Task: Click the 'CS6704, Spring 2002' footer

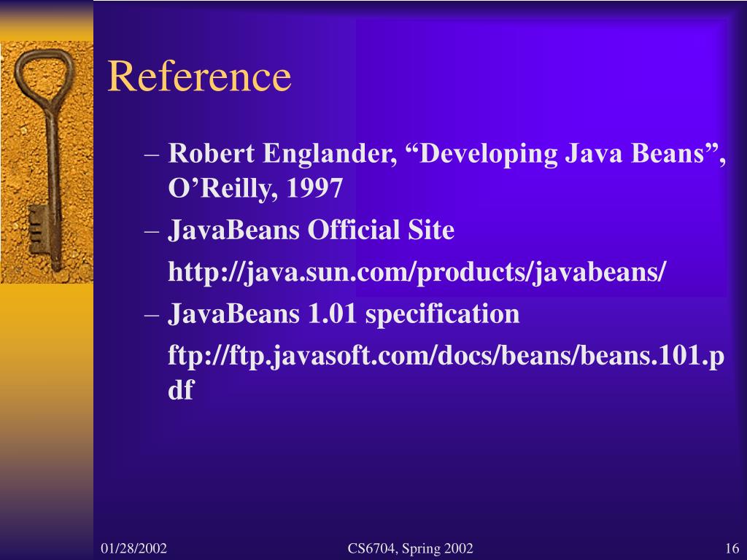Action: click(410, 548)
